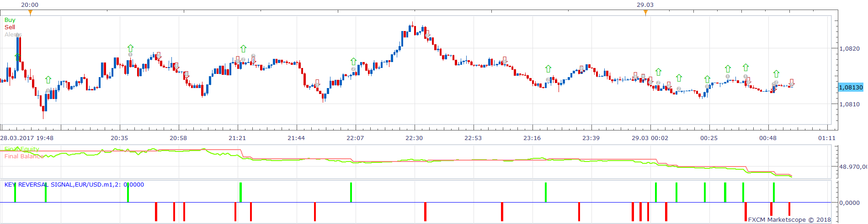
Task: Click the red sell arrow around 23:05
Action: 505,60
